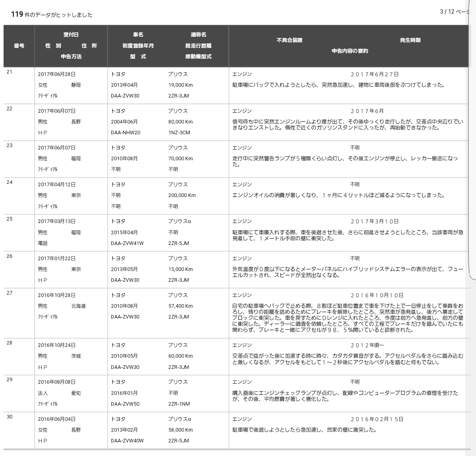Click the '3 / 12' page indicator
476x456 pixels.
click(447, 12)
